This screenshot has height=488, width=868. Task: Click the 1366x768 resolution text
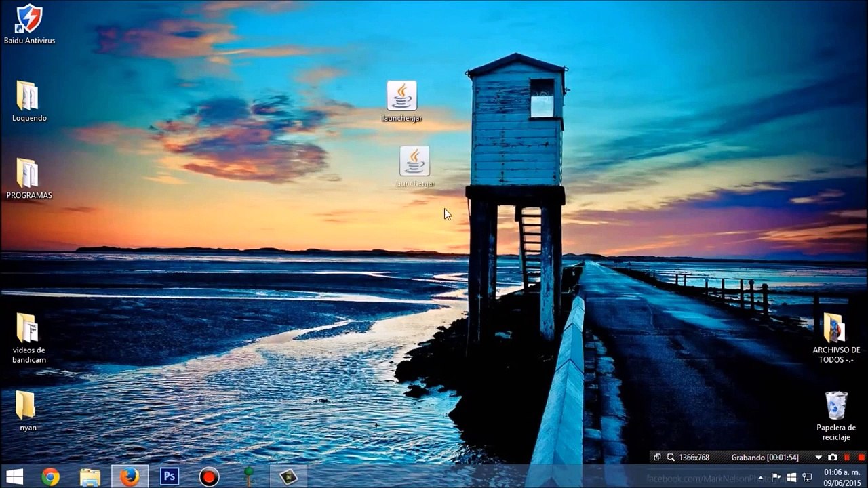(x=694, y=457)
